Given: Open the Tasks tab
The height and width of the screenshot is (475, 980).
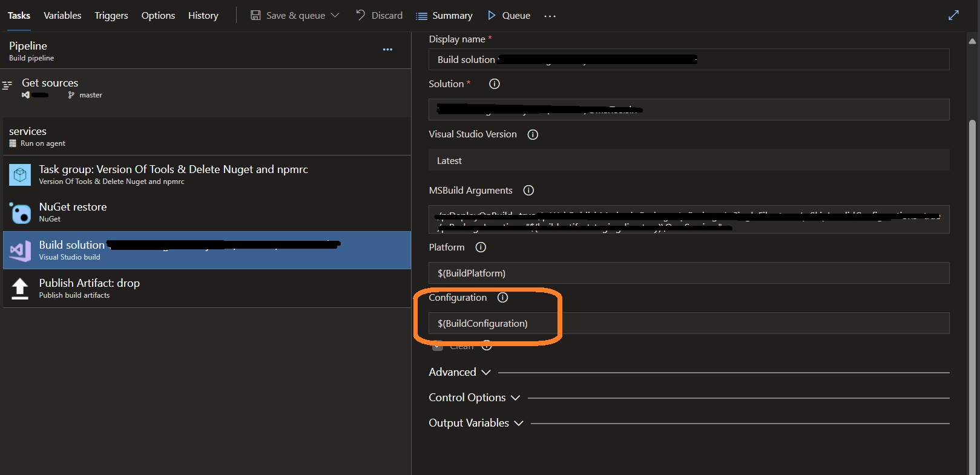Looking at the screenshot, I should [19, 15].
